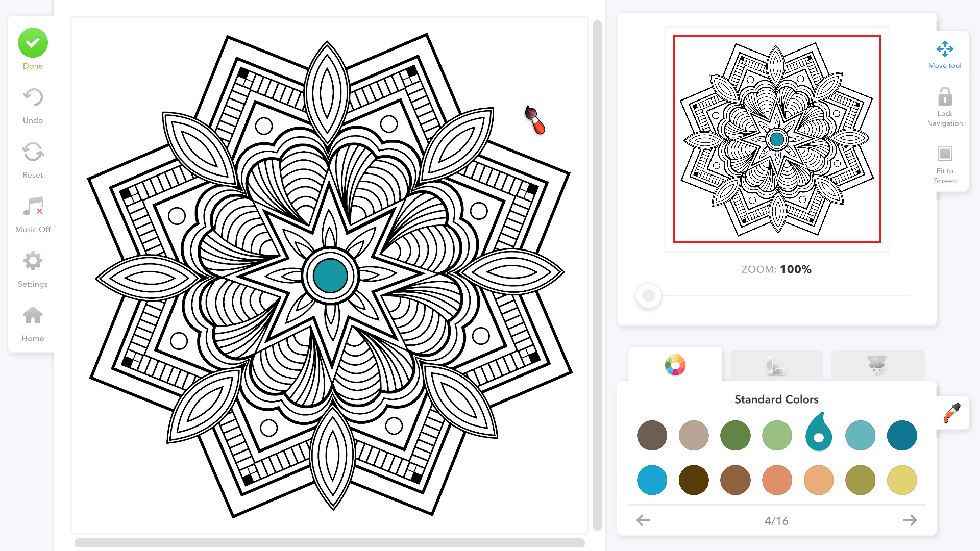980x551 pixels.
Task: Select the Move tool
Action: coord(945,49)
